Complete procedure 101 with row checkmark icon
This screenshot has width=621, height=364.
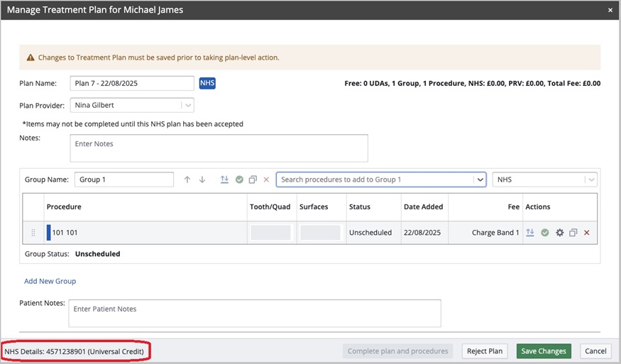tap(544, 233)
